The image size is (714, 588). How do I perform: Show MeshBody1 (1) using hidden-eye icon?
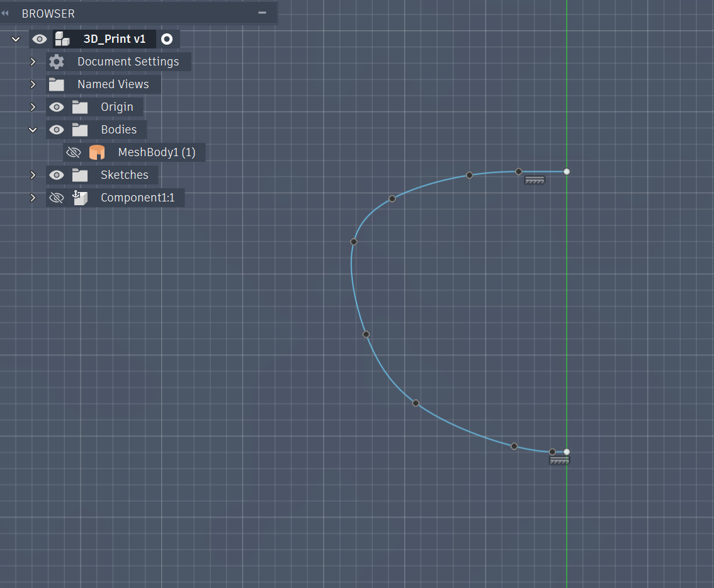(x=74, y=152)
